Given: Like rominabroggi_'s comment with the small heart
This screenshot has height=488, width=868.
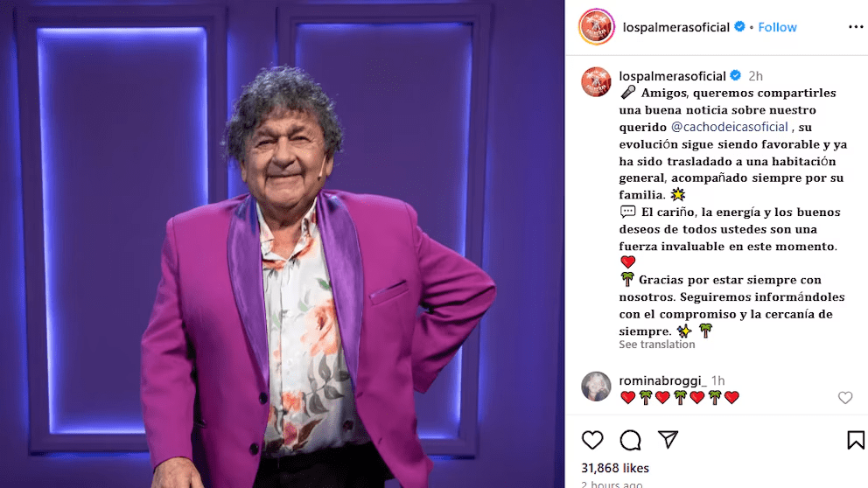Looking at the screenshot, I should [x=844, y=397].
